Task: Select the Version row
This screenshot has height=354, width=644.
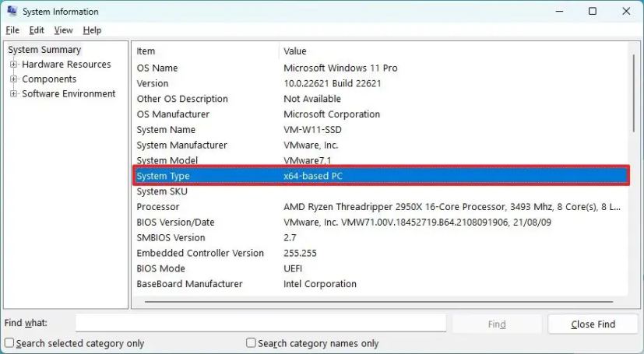Action: [x=380, y=83]
